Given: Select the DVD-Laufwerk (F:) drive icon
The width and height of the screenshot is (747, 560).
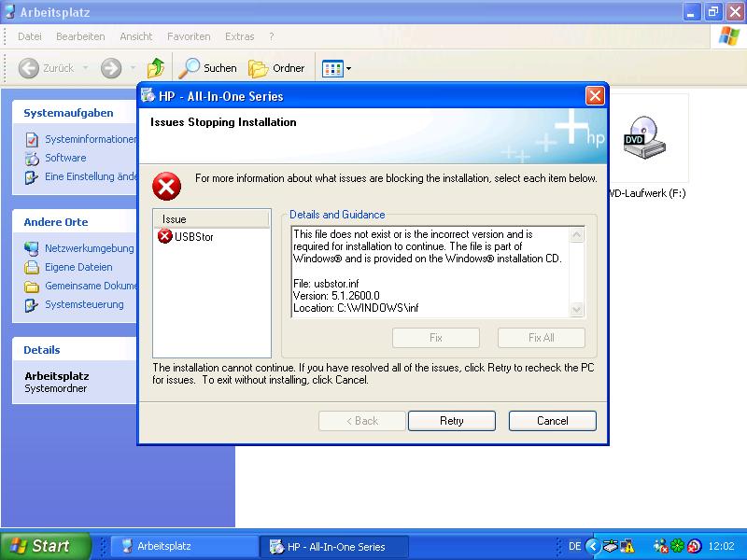Looking at the screenshot, I should [x=644, y=140].
